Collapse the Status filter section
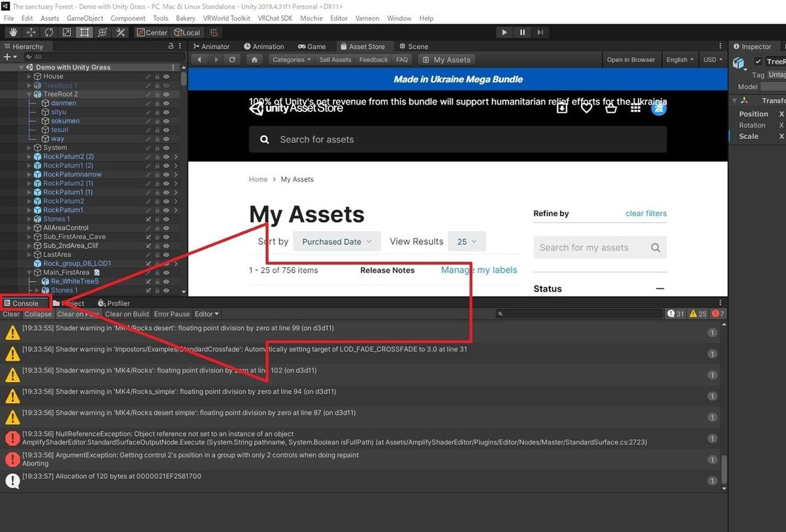 point(660,289)
